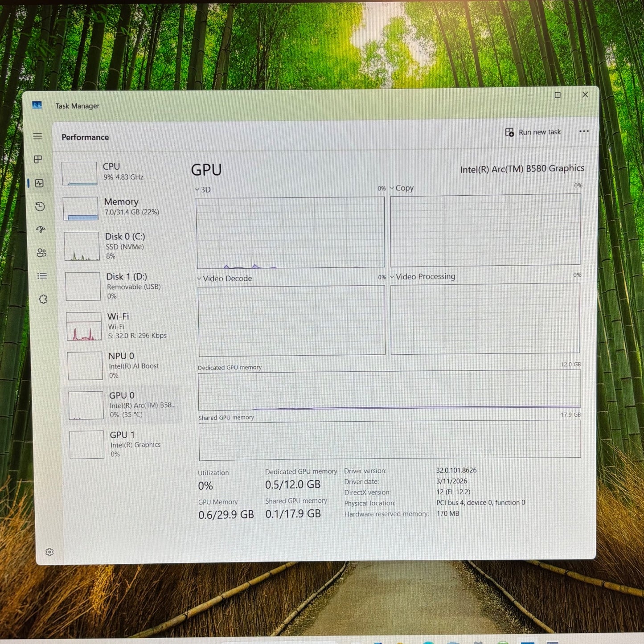Click the Dedicated GPU memory graph
The width and height of the screenshot is (644, 644).
(390, 390)
